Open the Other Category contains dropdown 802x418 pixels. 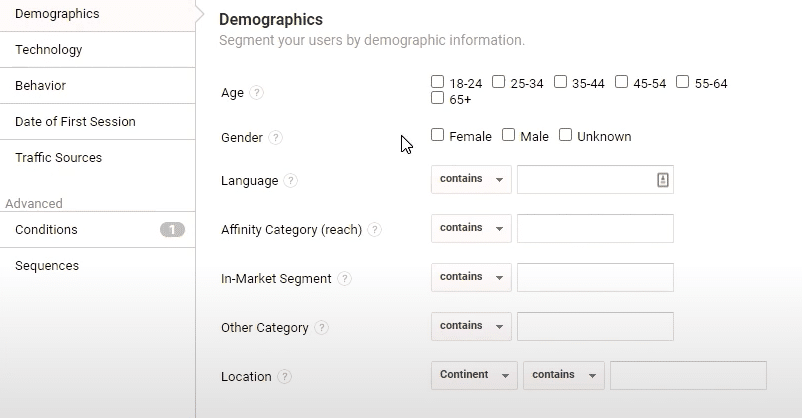(471, 326)
